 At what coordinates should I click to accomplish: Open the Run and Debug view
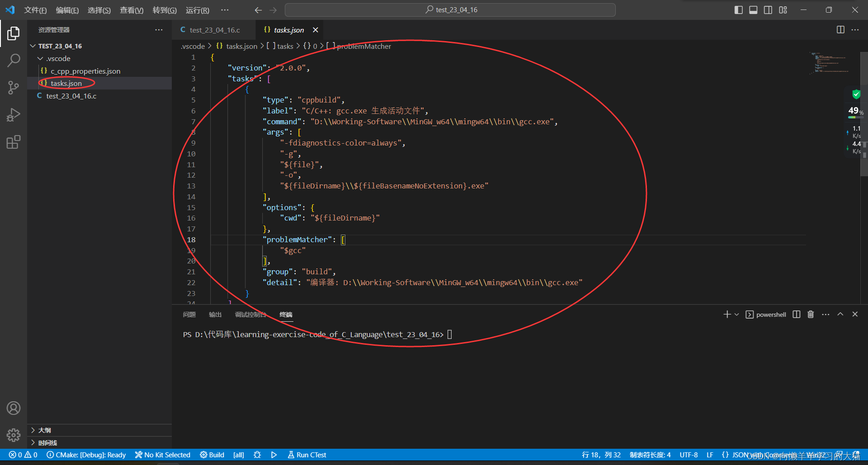(x=14, y=115)
